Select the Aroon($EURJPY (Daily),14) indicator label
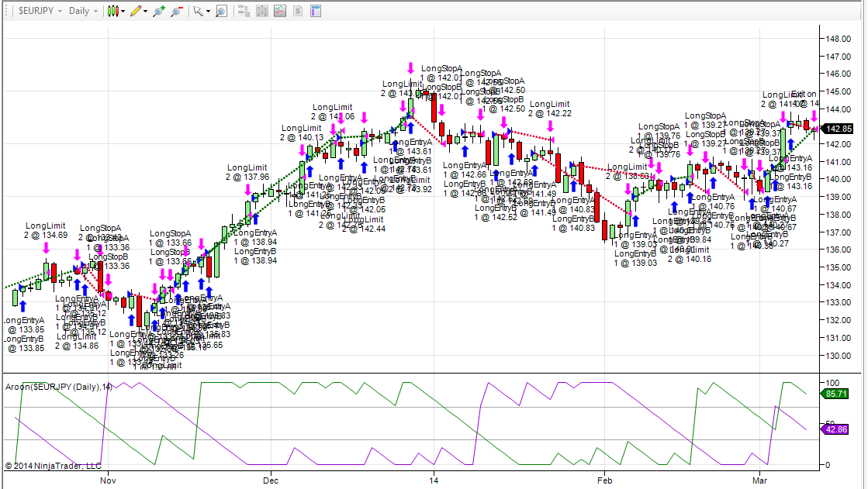Image resolution: width=868 pixels, height=489 pixels. (x=59, y=387)
